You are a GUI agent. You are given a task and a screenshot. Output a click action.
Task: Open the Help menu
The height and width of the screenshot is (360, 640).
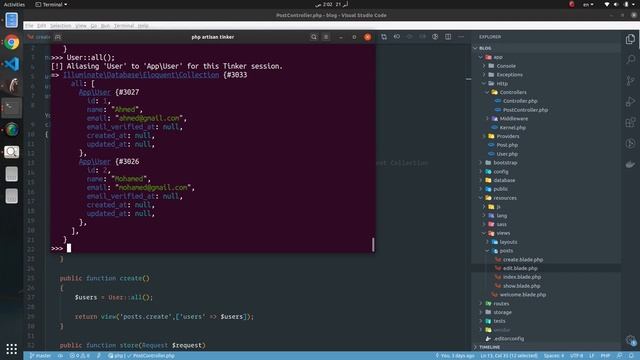pyautogui.click(x=143, y=26)
